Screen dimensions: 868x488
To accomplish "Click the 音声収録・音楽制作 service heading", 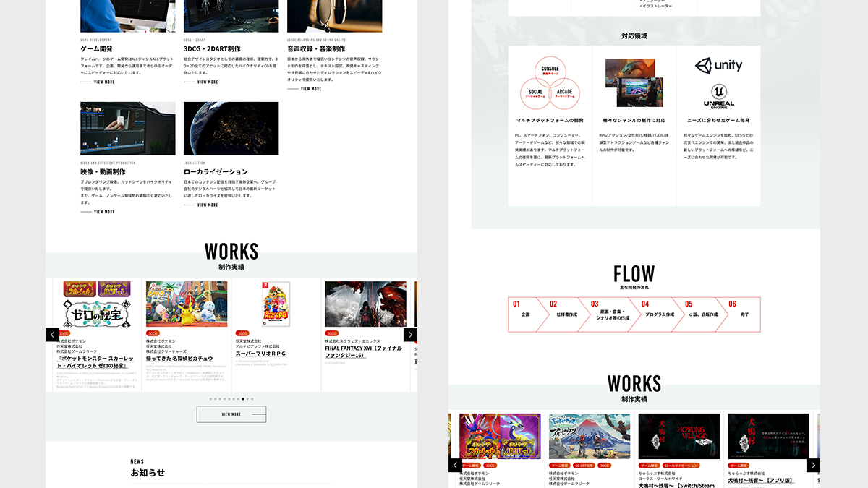I will point(316,48).
